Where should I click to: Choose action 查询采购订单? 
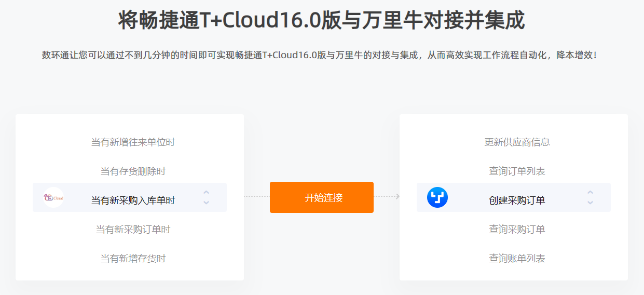click(x=517, y=229)
